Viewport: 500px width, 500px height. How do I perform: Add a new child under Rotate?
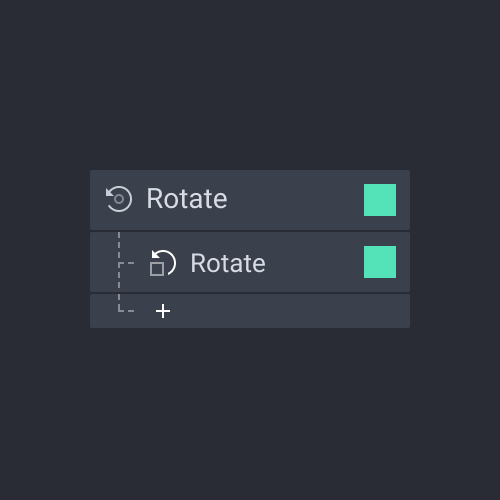pyautogui.click(x=163, y=311)
